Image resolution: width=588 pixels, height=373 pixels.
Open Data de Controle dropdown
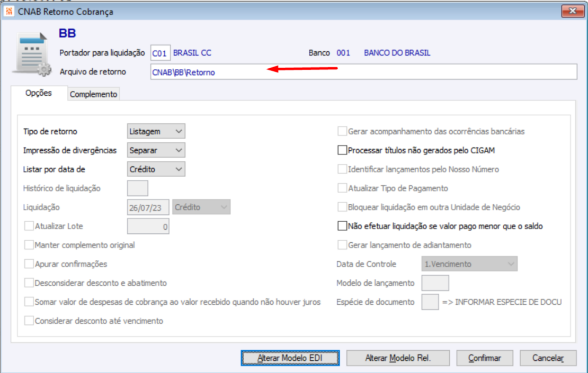[469, 264]
